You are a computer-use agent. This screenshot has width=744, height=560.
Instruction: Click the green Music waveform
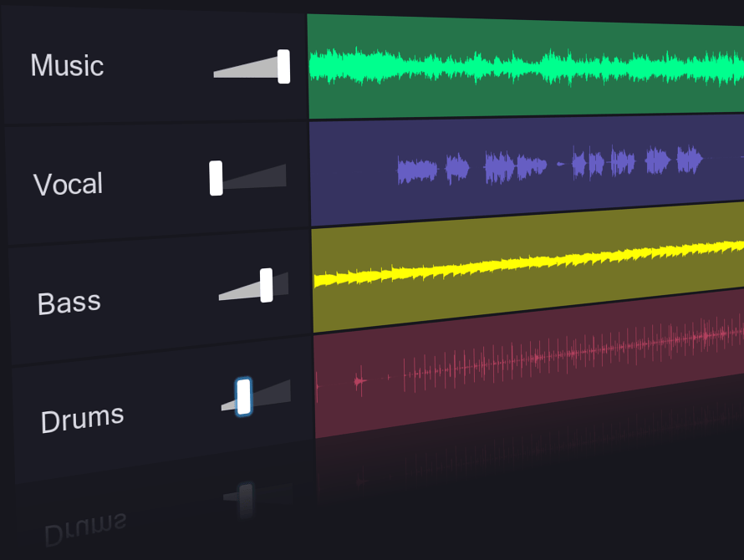[x=502, y=67]
